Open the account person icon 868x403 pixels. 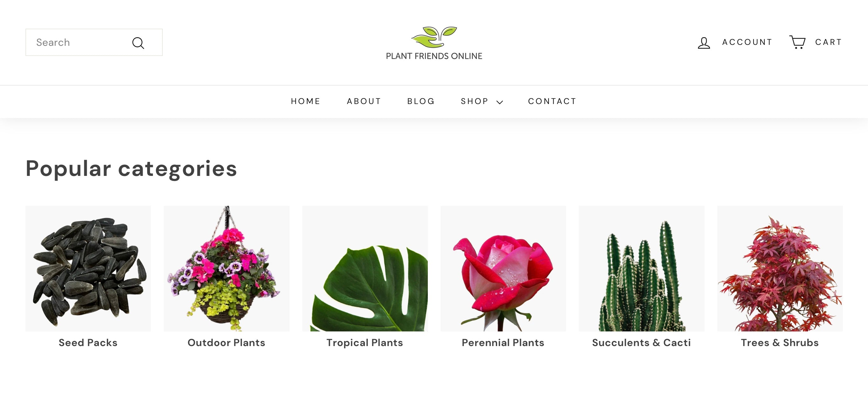[x=704, y=43]
